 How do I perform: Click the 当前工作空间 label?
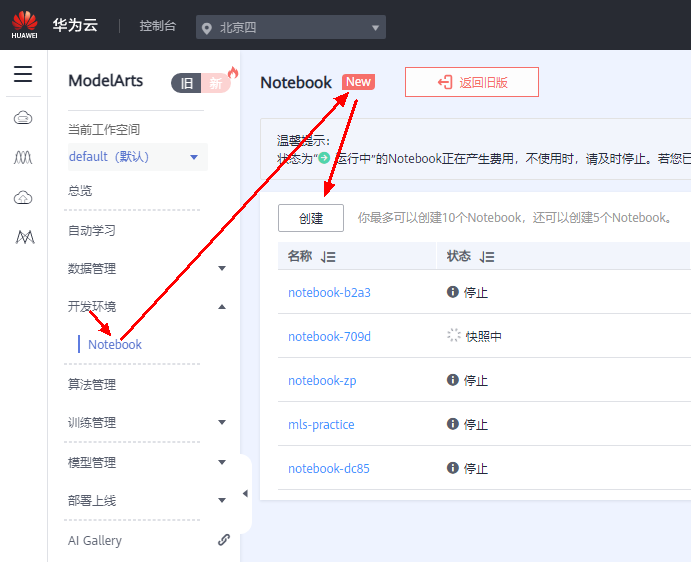104,130
